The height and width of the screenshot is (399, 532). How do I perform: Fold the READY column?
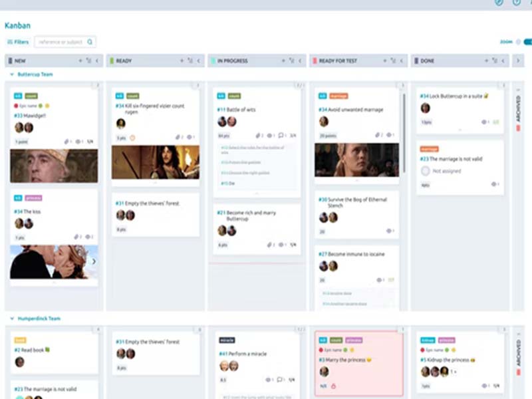198,61
